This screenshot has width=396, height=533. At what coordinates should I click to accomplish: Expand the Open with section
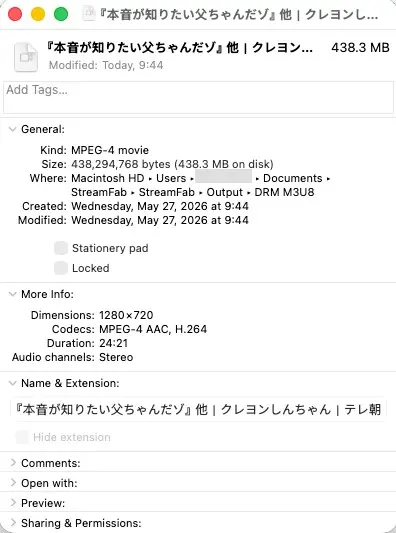click(13, 483)
